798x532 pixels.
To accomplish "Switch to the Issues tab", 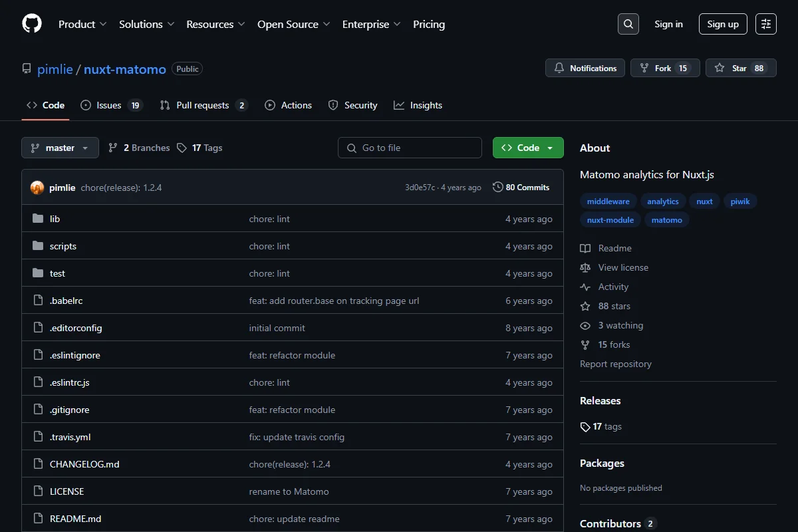I will tap(112, 105).
